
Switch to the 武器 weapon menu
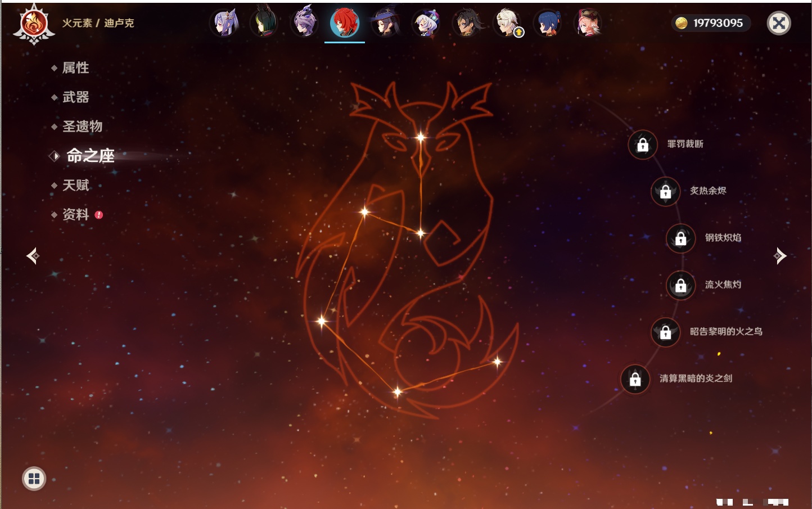[75, 97]
